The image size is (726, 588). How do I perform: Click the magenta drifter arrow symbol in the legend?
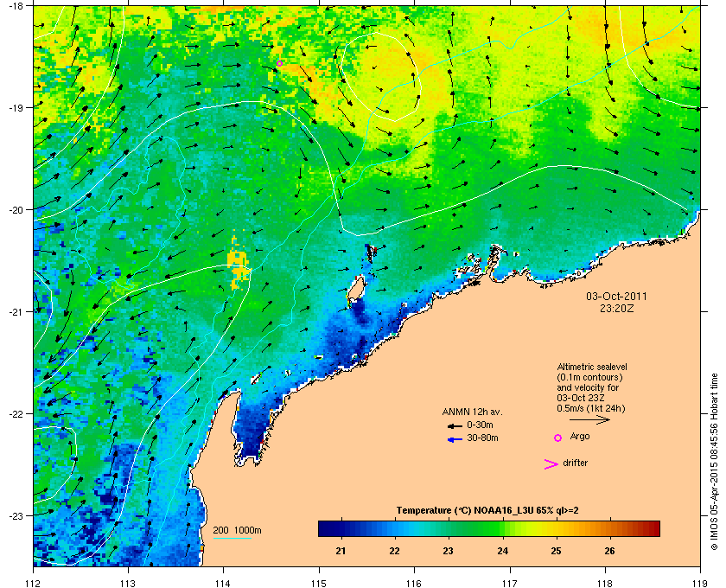551,464
